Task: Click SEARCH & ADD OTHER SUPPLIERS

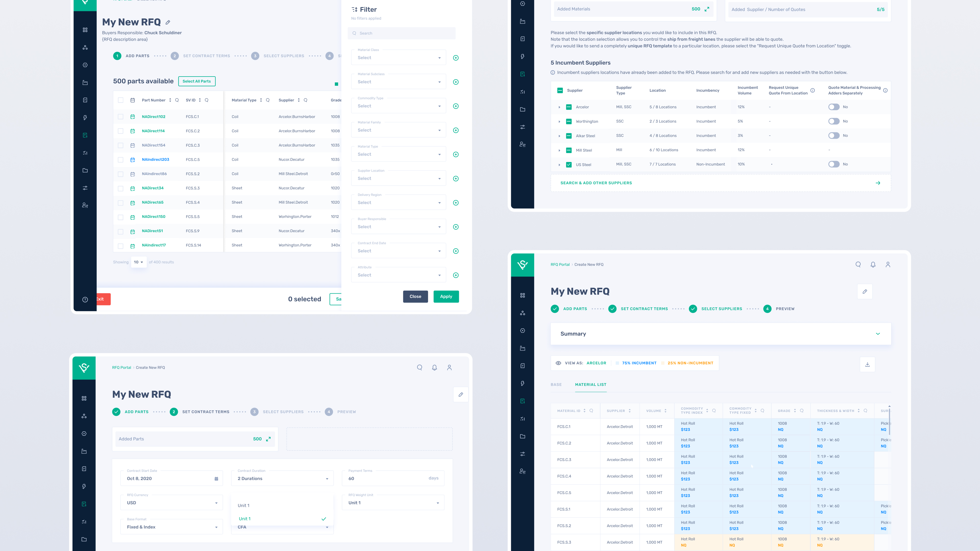Action: (596, 183)
